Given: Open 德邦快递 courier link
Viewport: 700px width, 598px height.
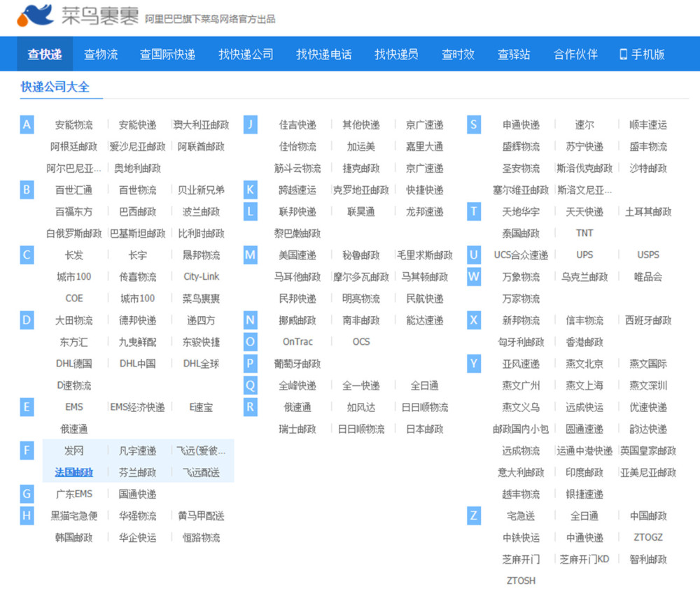Looking at the screenshot, I should pos(137,320).
